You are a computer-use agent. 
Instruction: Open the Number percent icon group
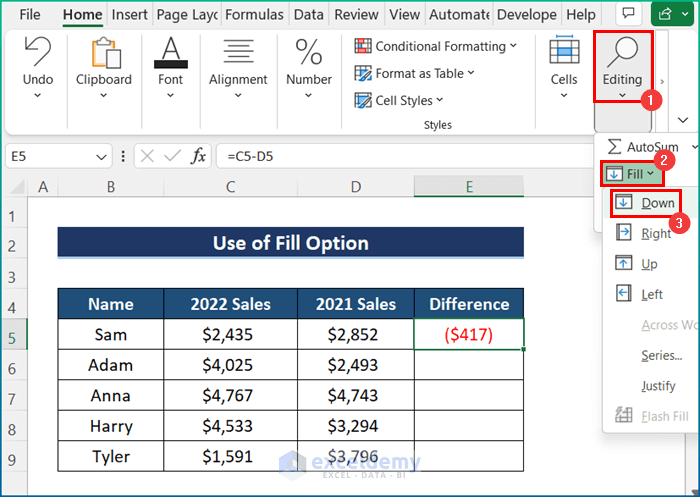point(308,52)
